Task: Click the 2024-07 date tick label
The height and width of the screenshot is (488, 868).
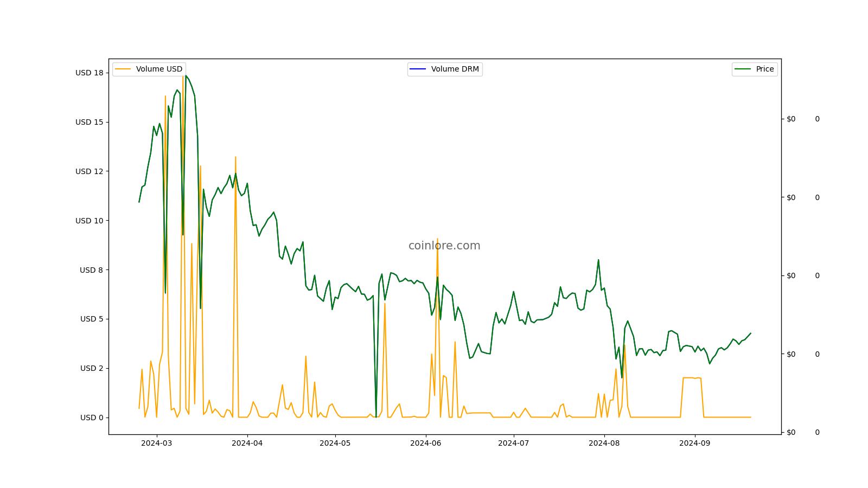Action: [514, 443]
